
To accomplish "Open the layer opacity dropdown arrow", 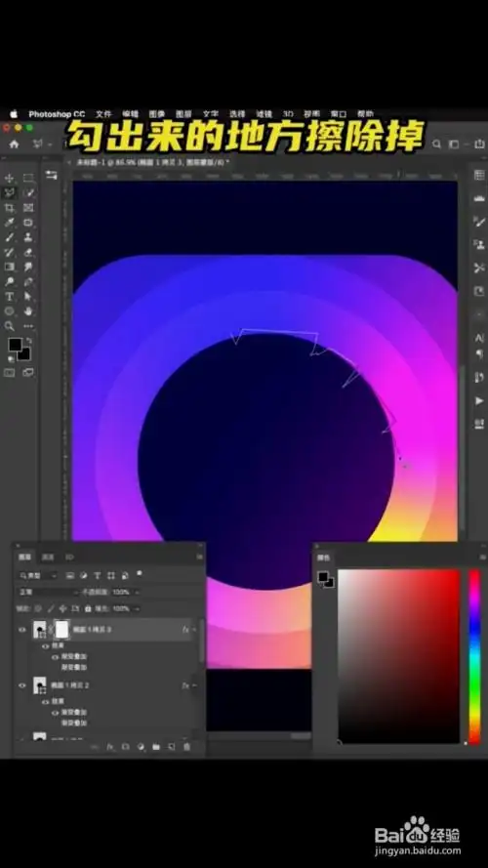I will pyautogui.click(x=136, y=592).
